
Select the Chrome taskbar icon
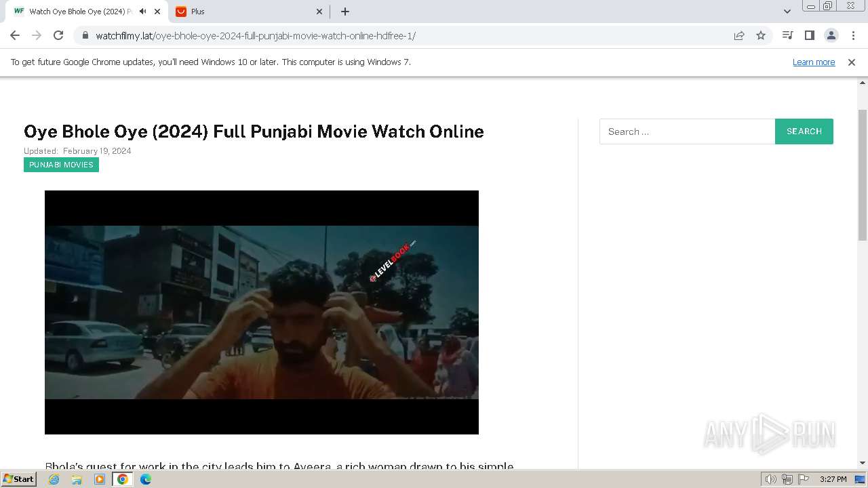[x=123, y=479]
